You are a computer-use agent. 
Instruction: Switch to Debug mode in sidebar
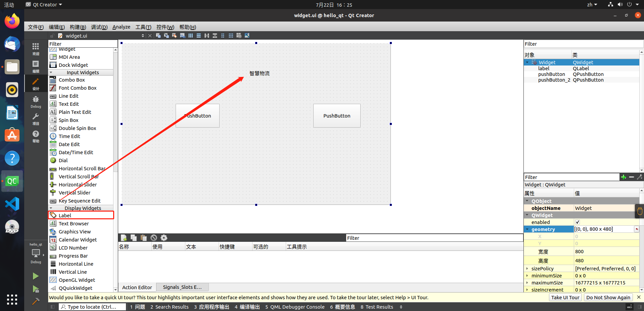pos(36,102)
